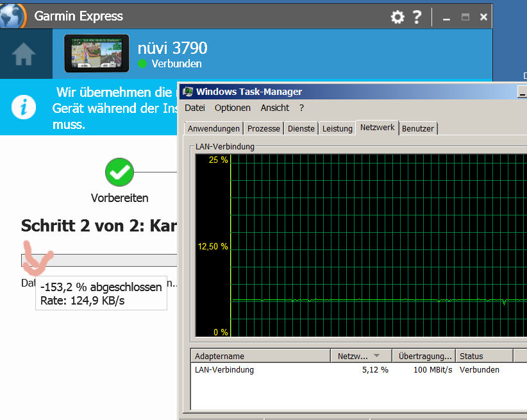The image size is (527, 420).
Task: Sort by the Übertragung... column header
Action: coord(424,356)
